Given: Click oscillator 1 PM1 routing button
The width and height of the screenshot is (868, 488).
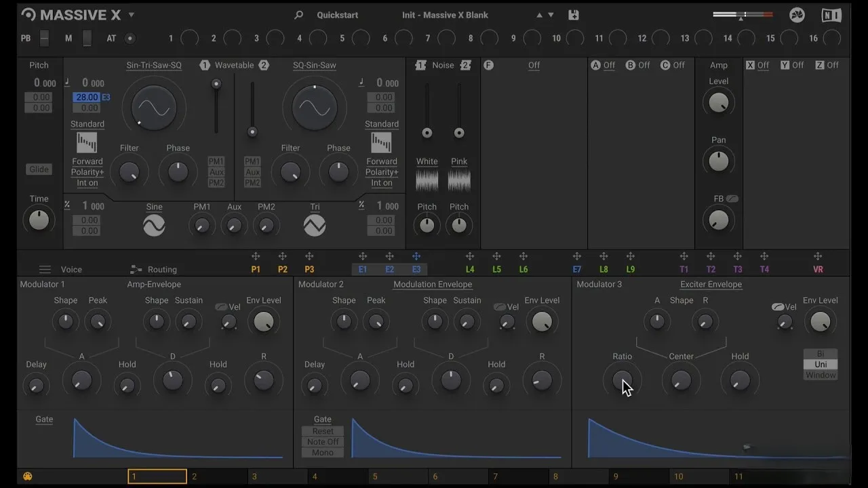Looking at the screenshot, I should (x=216, y=161).
